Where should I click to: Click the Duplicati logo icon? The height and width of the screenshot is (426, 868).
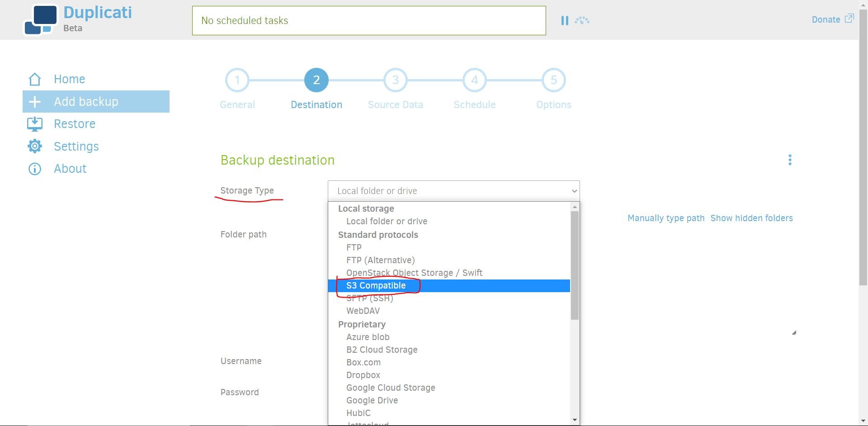coord(41,20)
